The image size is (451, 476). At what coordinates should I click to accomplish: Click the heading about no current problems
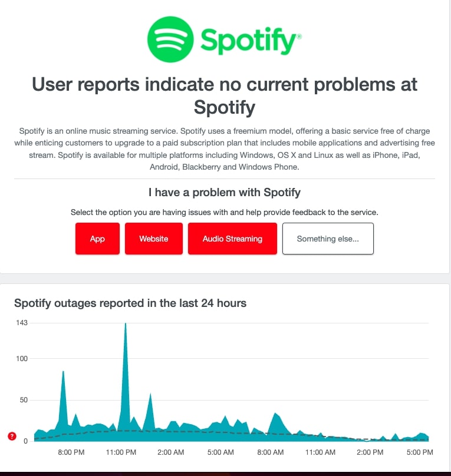coord(225,95)
